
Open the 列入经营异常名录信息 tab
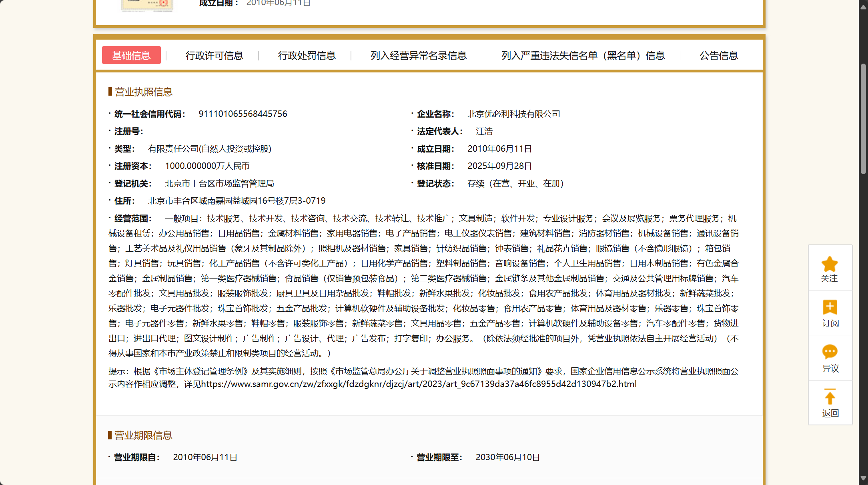(x=418, y=55)
